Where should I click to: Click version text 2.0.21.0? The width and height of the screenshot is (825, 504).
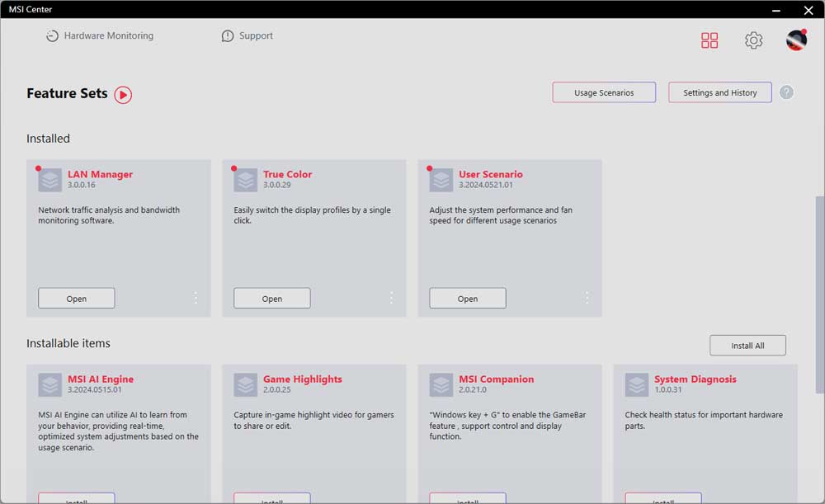click(x=473, y=390)
